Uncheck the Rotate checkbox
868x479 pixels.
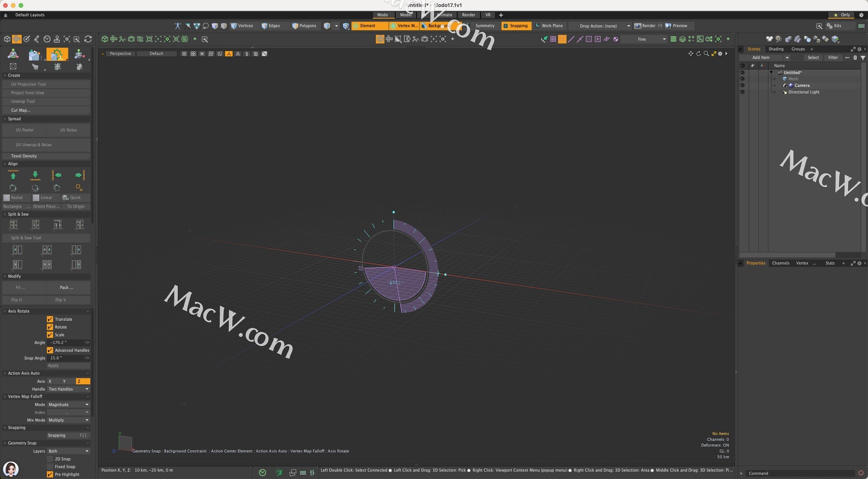click(50, 327)
